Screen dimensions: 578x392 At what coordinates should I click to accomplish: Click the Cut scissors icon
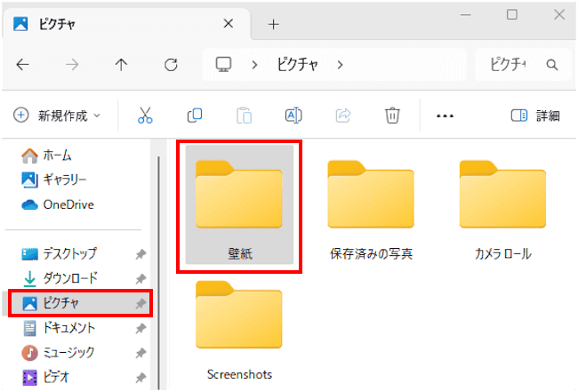[x=145, y=116]
